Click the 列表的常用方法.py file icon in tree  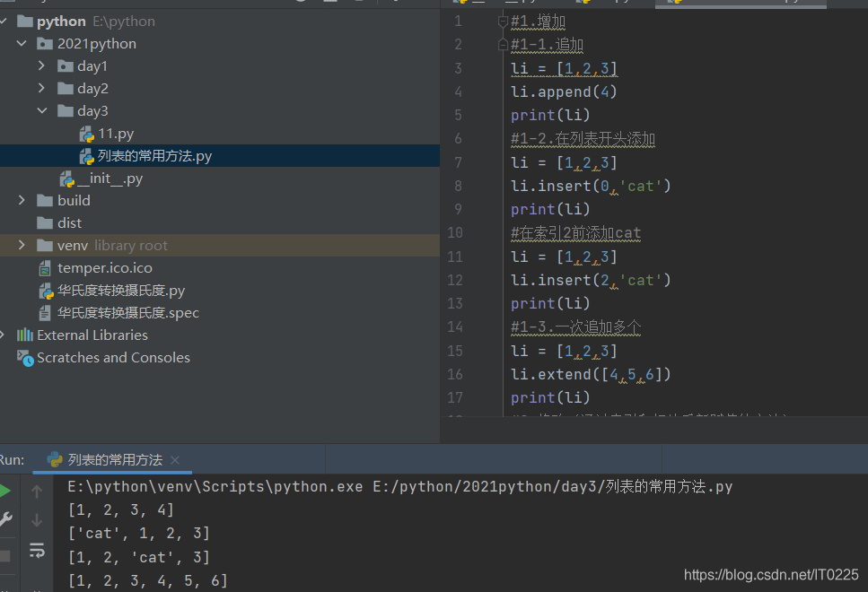pyautogui.click(x=86, y=157)
